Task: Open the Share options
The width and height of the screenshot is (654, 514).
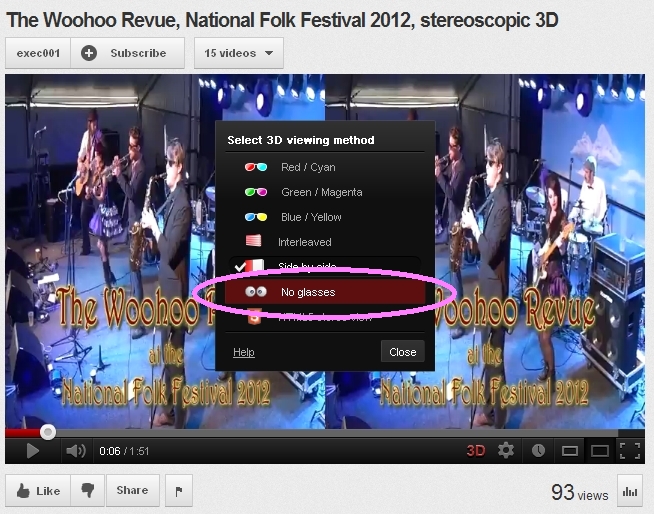Action: click(133, 490)
